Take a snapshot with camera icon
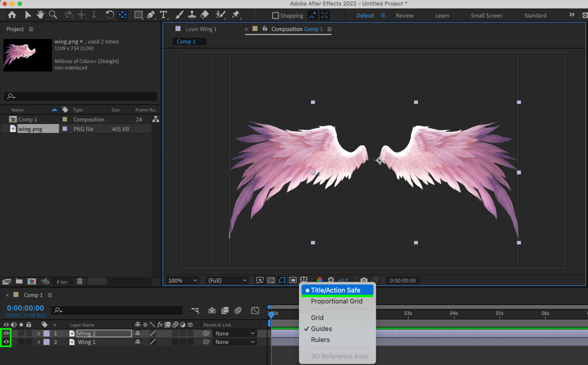 tap(364, 280)
